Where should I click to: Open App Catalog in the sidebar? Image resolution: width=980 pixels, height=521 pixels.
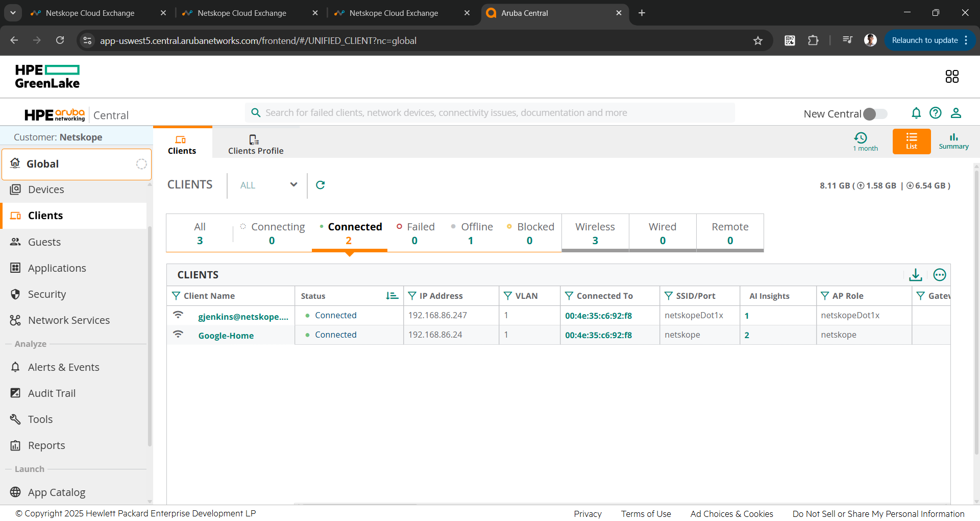pos(57,492)
